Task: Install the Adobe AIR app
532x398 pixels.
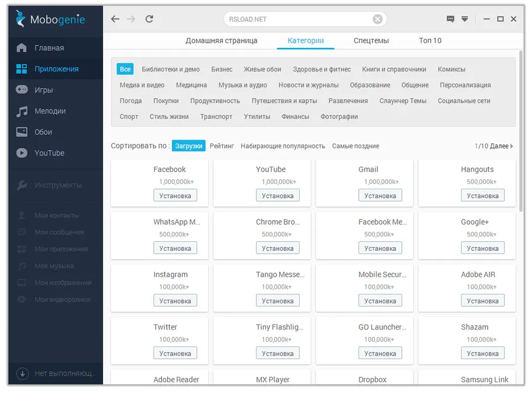Action: 482,300
